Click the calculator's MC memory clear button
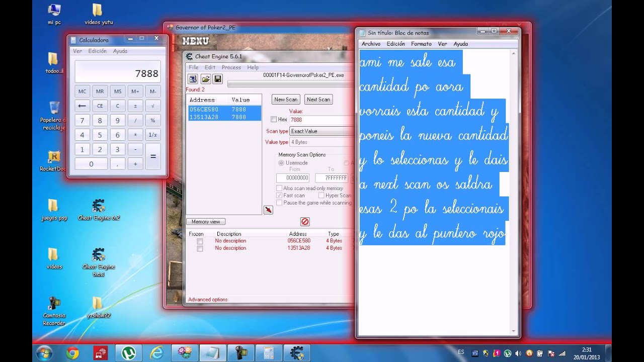This screenshot has width=644, height=362. [82, 92]
